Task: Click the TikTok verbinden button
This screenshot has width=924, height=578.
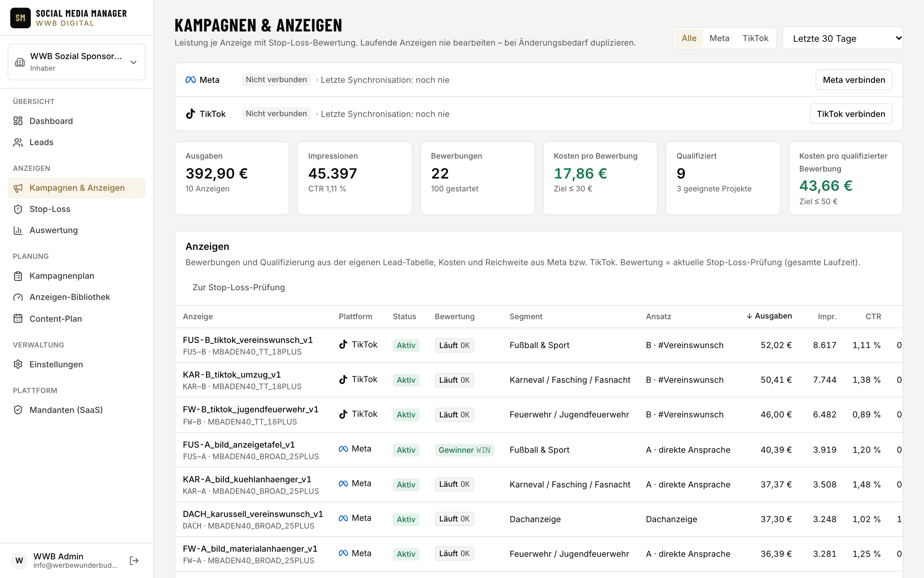Action: (x=851, y=114)
